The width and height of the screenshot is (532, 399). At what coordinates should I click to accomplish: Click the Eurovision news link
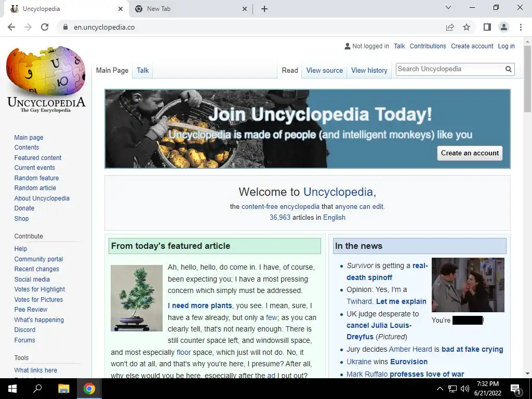pos(409,362)
